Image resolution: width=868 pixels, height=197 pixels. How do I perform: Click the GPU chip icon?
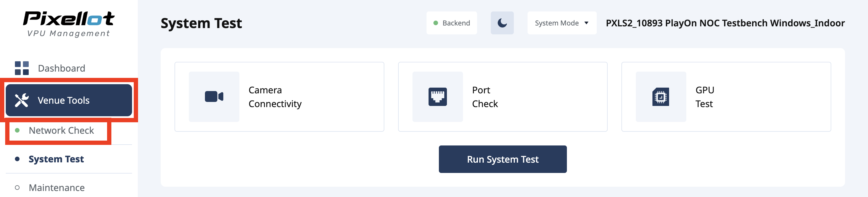pos(660,97)
